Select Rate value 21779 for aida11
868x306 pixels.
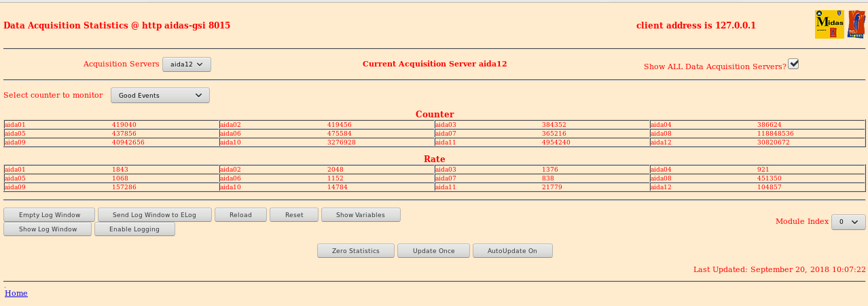pyautogui.click(x=552, y=187)
